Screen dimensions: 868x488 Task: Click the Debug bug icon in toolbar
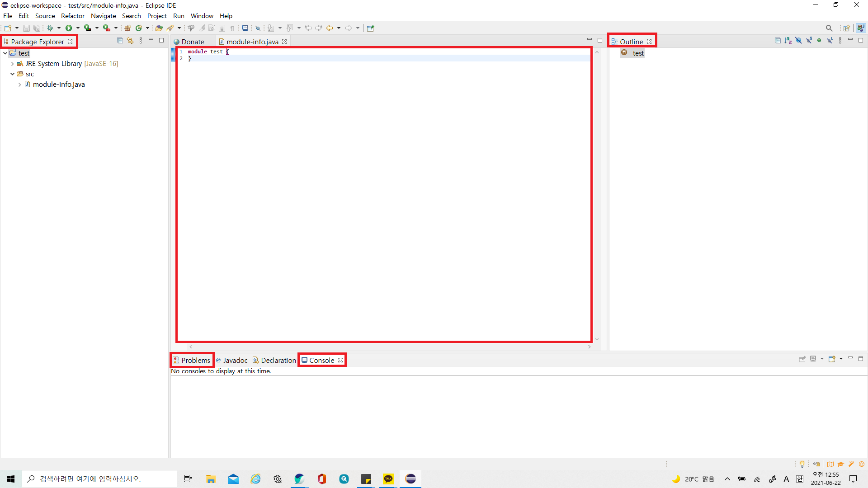(x=50, y=28)
